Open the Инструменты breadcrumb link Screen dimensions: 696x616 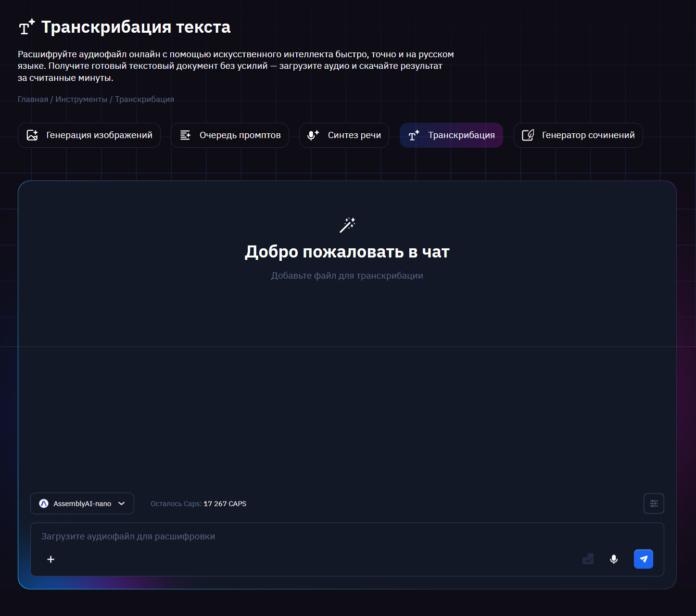81,99
